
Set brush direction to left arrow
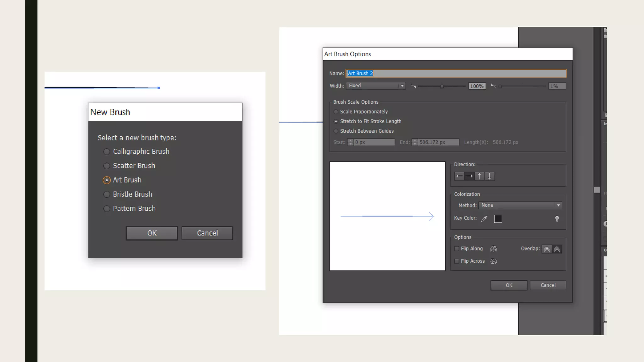(459, 176)
